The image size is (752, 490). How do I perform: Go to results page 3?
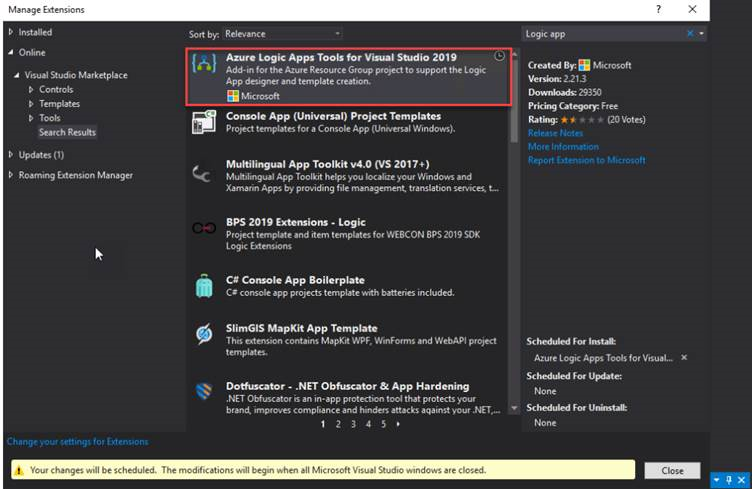click(353, 424)
